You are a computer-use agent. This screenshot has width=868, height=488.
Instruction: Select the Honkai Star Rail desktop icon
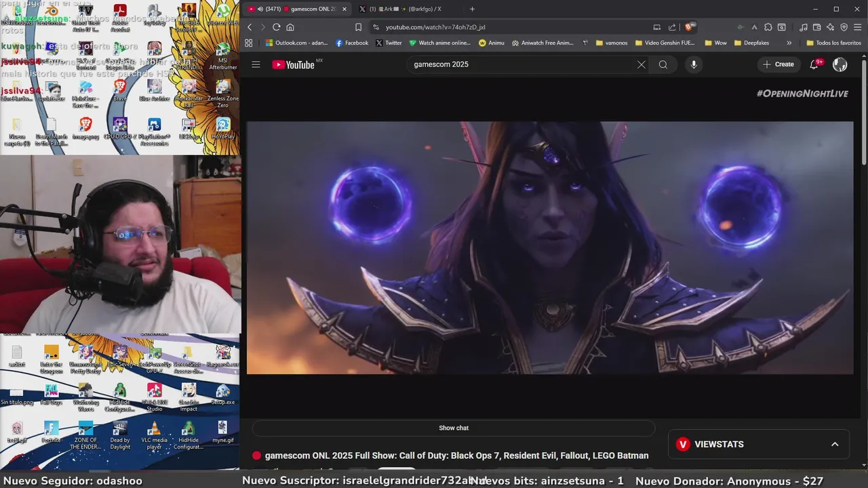pos(189,94)
